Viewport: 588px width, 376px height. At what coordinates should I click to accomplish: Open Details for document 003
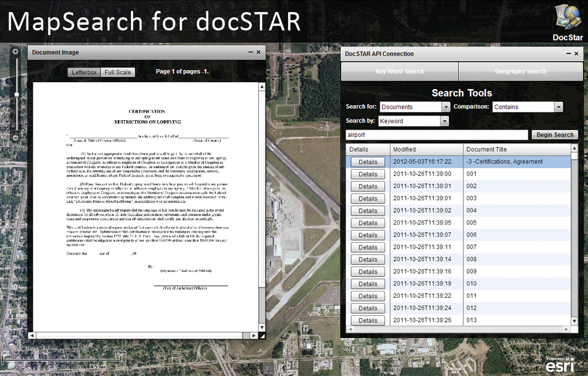point(368,198)
